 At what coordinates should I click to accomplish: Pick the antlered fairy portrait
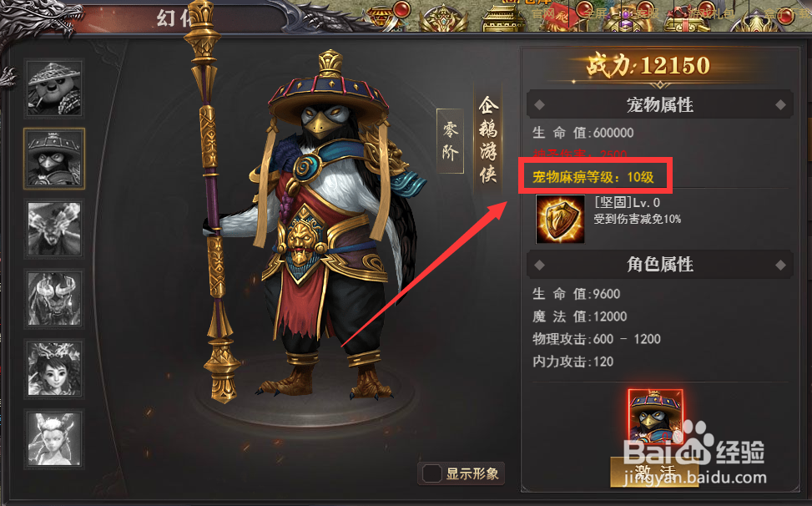coord(54,439)
